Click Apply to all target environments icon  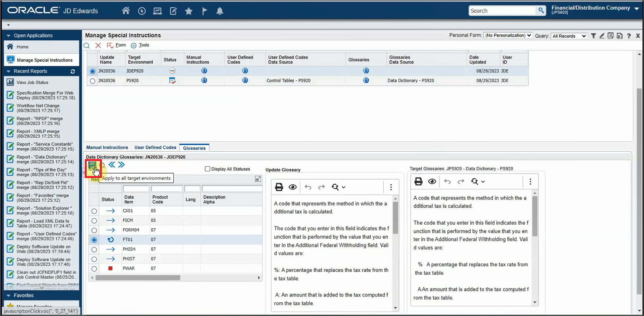click(x=92, y=166)
